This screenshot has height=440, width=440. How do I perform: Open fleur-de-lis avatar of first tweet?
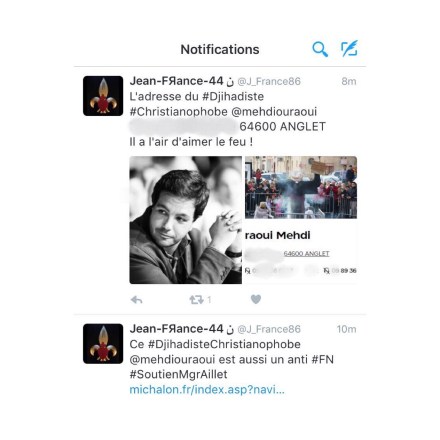click(103, 96)
